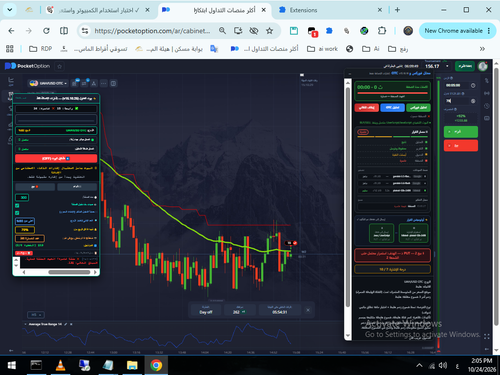Click the horizontal scrollbar of the left bot panel
The image size is (500, 375).
[x=69, y=272]
